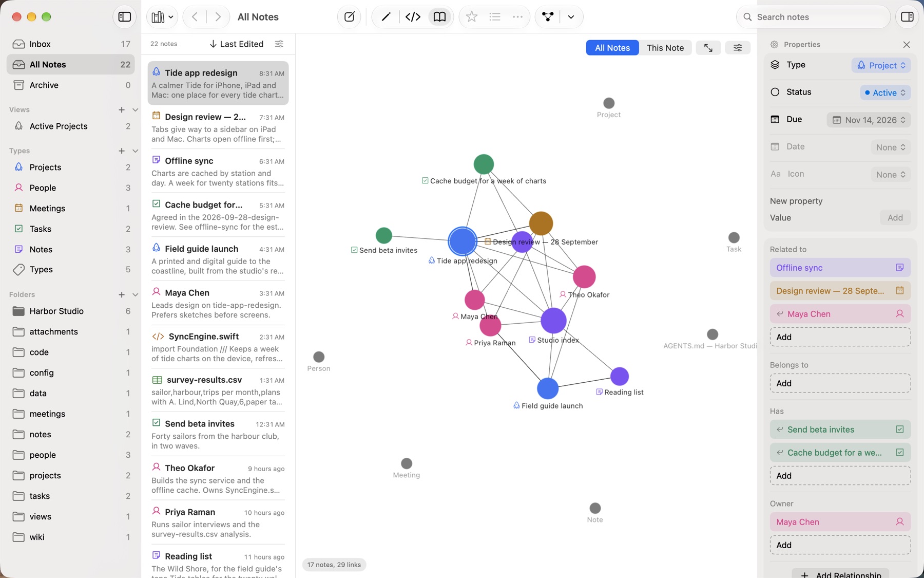Click the favorite star icon
The height and width of the screenshot is (578, 924).
click(x=471, y=17)
